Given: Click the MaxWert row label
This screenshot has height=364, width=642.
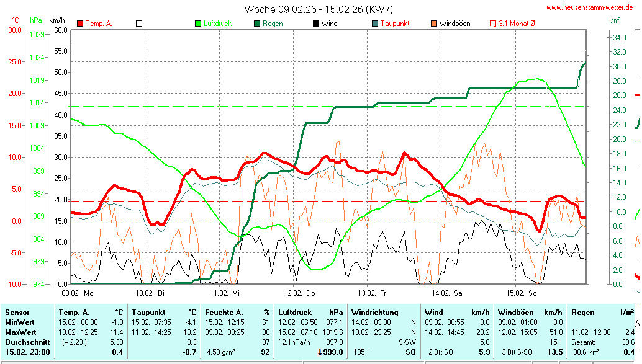Looking at the screenshot, I should click(21, 332).
